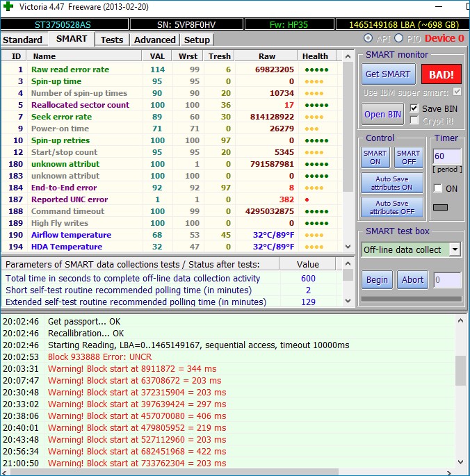
Task: Abort the running SMART test
Action: click(412, 279)
